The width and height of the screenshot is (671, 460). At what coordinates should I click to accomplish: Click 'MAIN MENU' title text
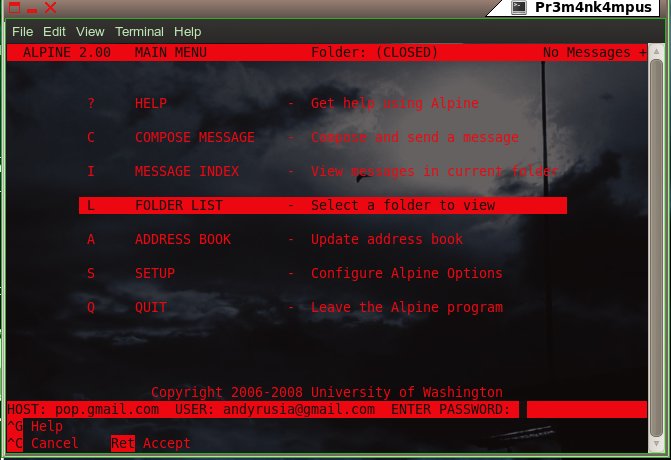(170, 52)
